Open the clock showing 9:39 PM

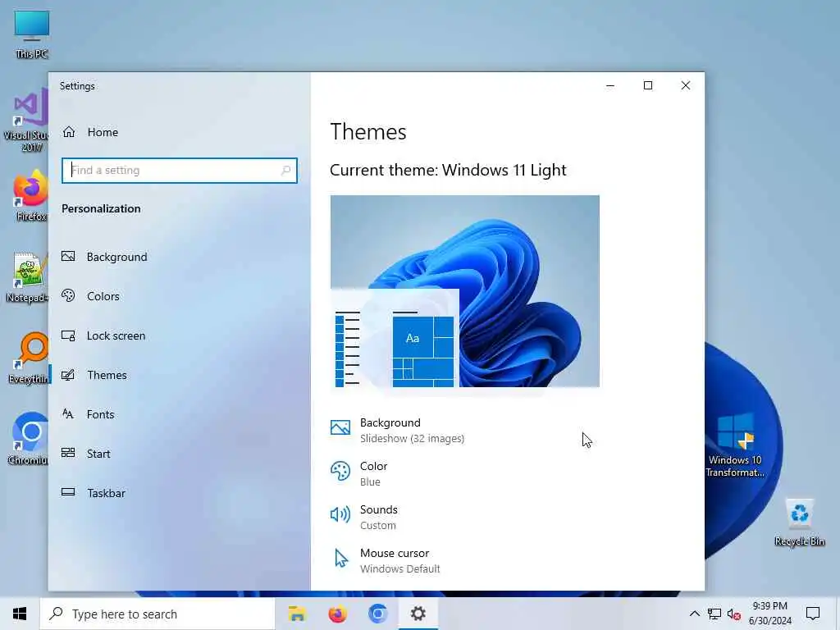[769, 614]
